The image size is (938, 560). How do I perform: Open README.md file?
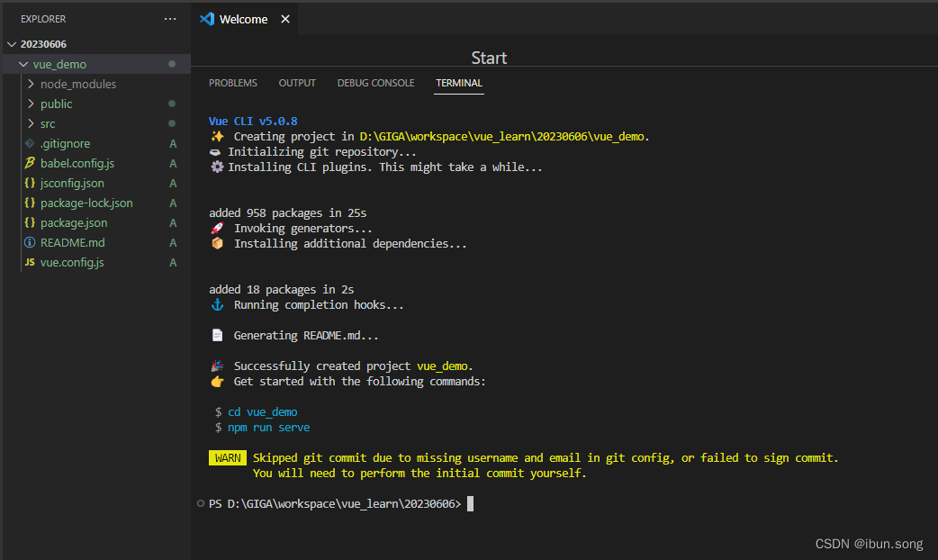(x=72, y=242)
